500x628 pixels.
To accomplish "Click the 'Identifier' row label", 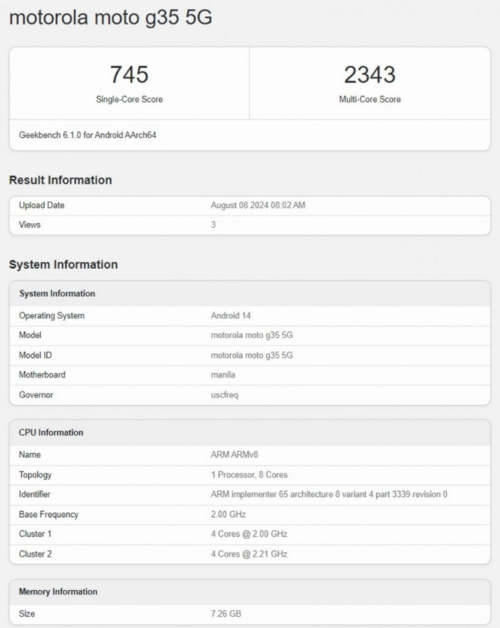I will tap(34, 494).
